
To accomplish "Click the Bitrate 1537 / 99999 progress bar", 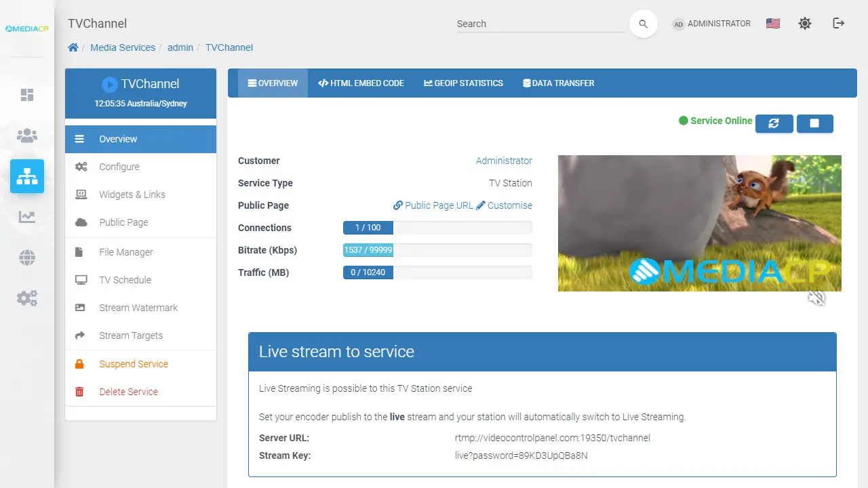I will pyautogui.click(x=437, y=250).
